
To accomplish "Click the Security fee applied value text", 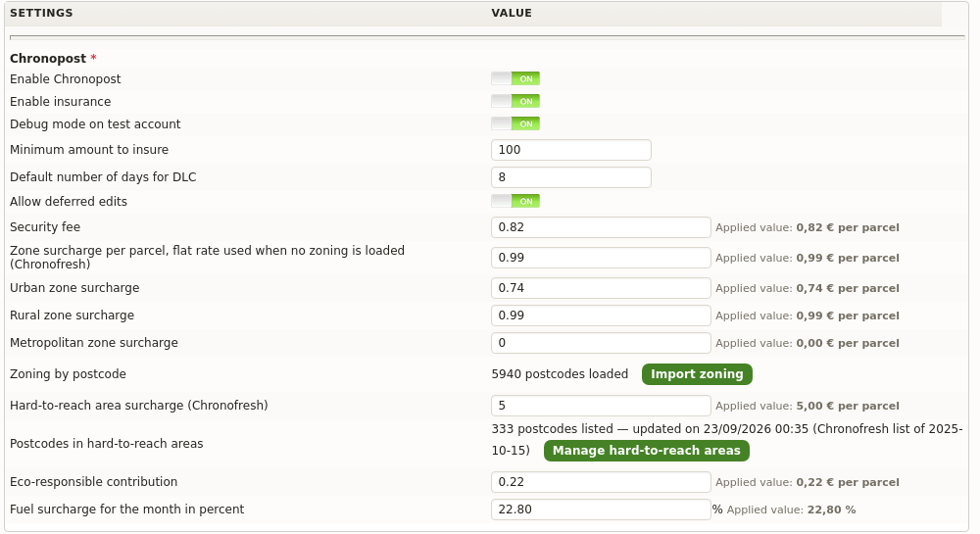I will point(807,227).
